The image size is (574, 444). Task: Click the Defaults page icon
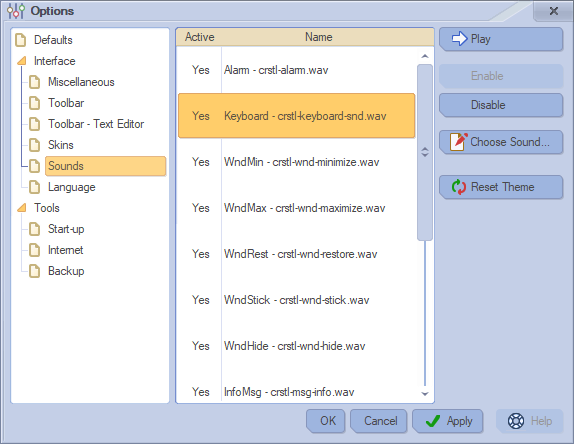pyautogui.click(x=20, y=40)
